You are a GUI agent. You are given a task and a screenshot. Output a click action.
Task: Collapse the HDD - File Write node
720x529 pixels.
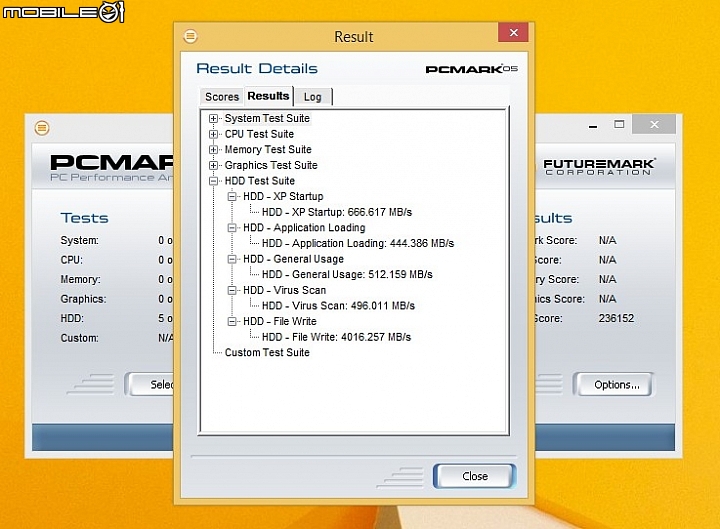232,321
